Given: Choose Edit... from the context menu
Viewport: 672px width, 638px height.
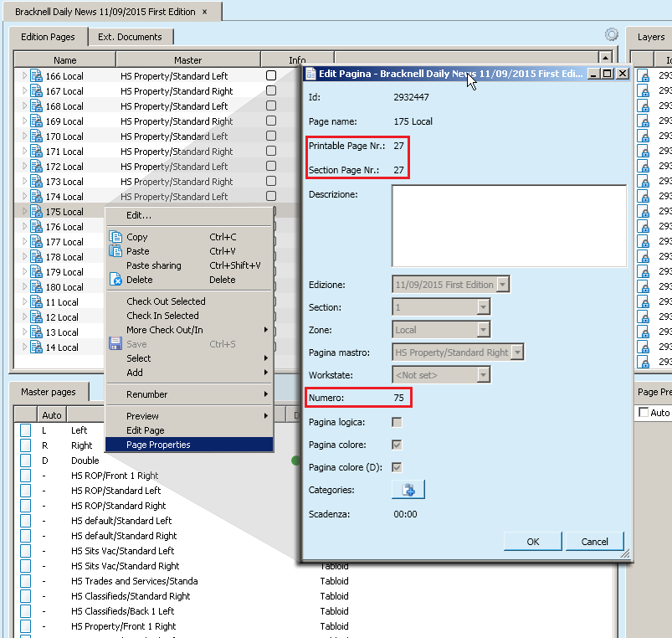Looking at the screenshot, I should 189,215.
